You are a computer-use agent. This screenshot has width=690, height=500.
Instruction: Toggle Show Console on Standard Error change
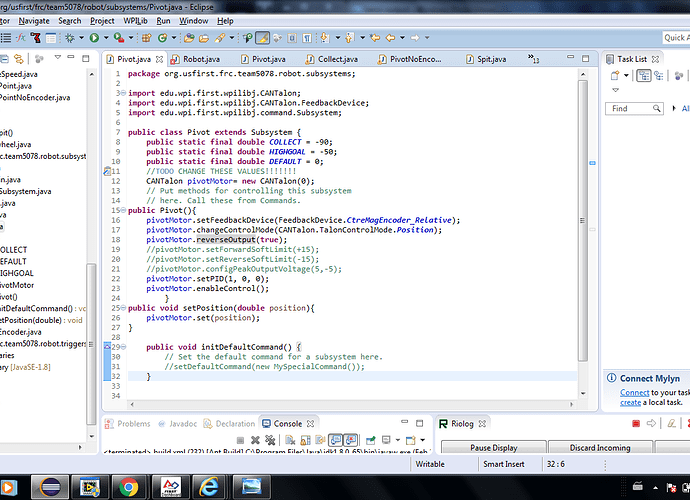[x=350, y=440]
